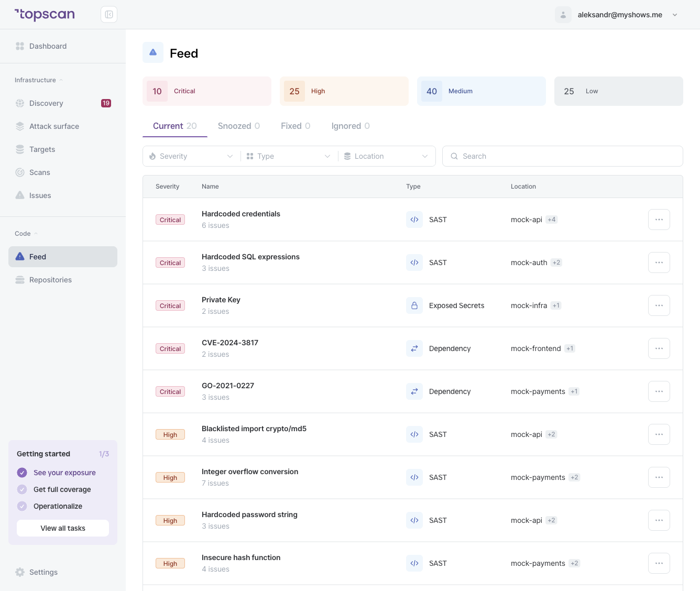The height and width of the screenshot is (591, 700).
Task: Open the Type filter dropdown
Action: (x=289, y=156)
